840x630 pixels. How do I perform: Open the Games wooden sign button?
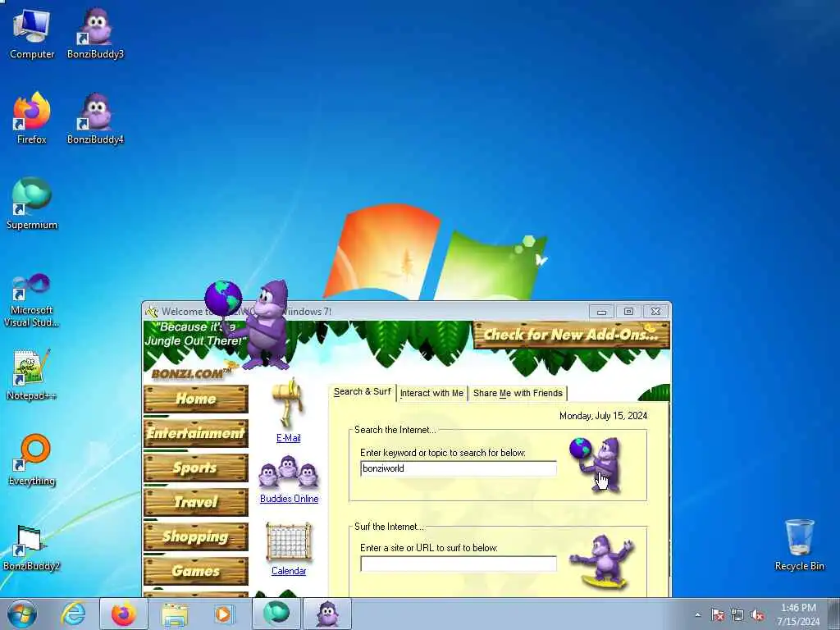[x=196, y=571]
